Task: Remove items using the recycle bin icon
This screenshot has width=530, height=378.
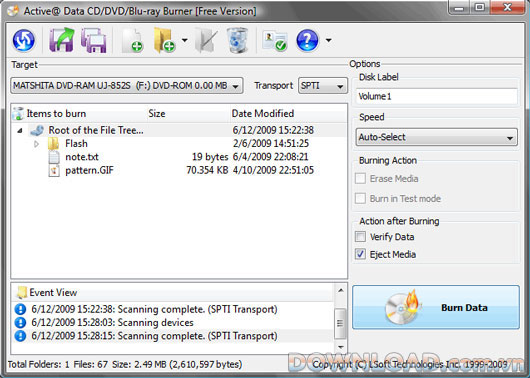Action: pos(237,41)
